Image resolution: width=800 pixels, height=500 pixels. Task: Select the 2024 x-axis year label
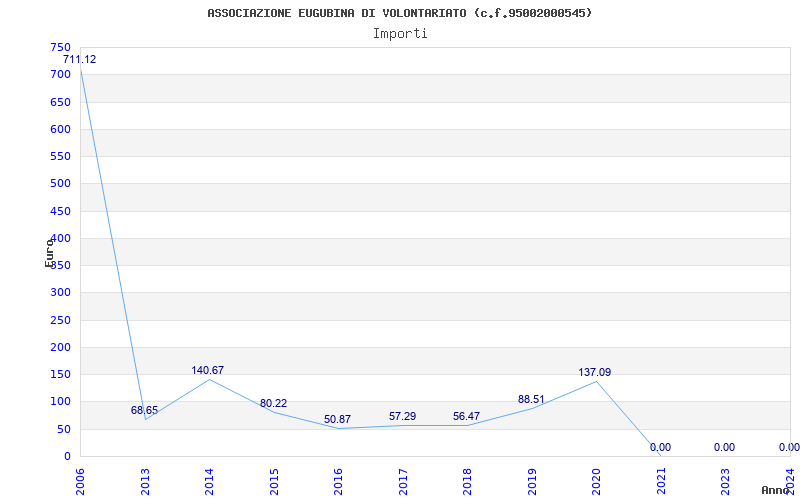tap(791, 482)
